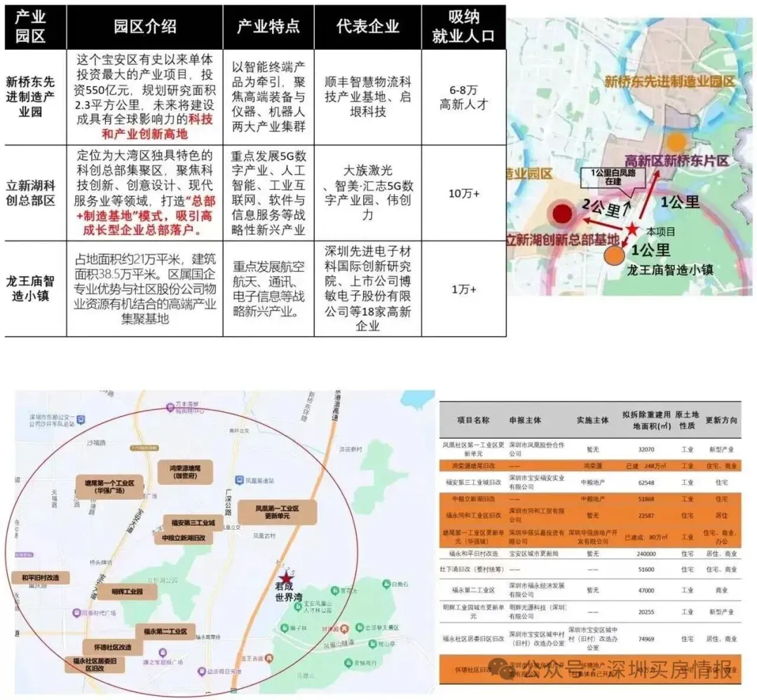Select the 怀德社区改造 map label
The height and width of the screenshot is (700, 757).
(112, 647)
